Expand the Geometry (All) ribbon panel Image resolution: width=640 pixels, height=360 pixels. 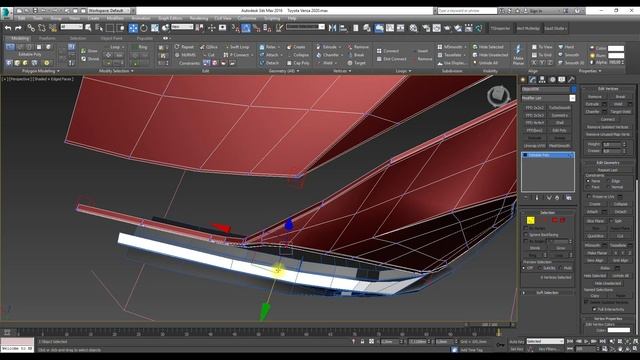click(284, 71)
